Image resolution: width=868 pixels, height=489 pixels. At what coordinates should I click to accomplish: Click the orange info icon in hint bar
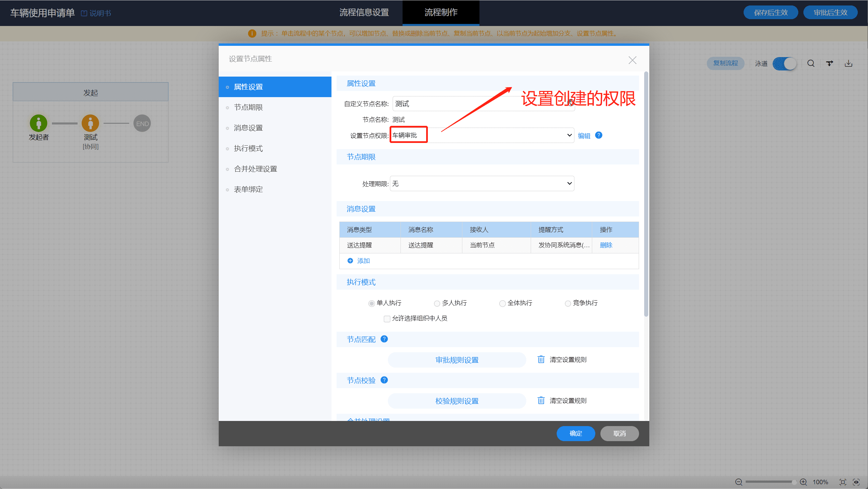coord(252,34)
